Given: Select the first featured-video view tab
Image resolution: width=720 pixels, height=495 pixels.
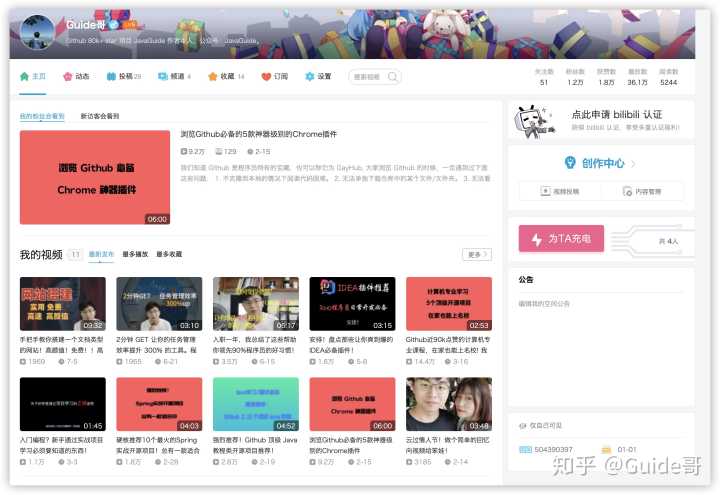Looking at the screenshot, I should pos(42,116).
